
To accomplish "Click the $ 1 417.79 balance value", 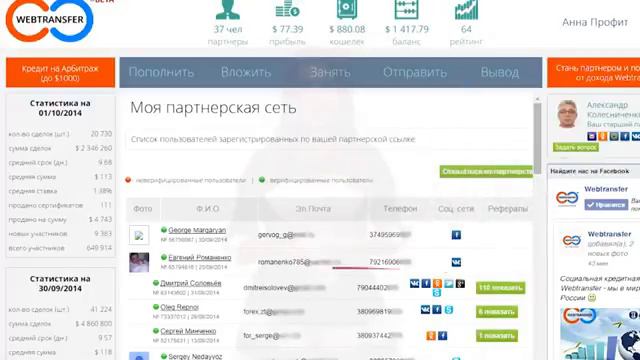I will click(407, 29).
